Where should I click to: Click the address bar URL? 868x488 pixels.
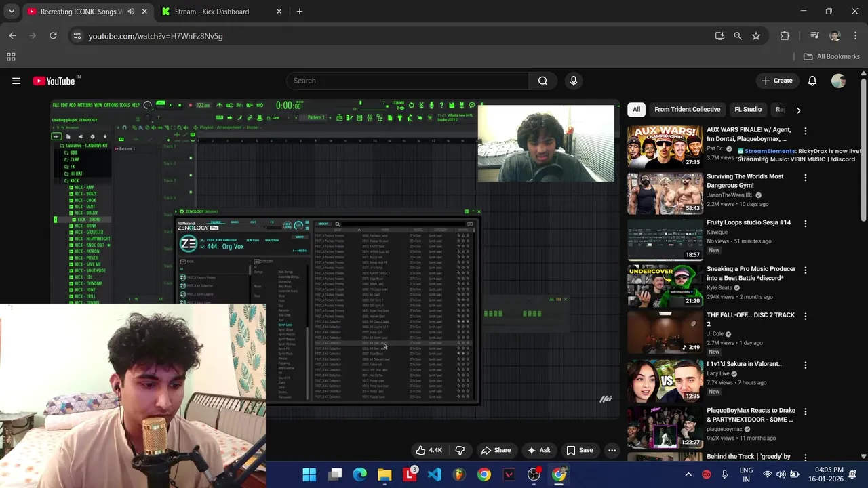(155, 36)
